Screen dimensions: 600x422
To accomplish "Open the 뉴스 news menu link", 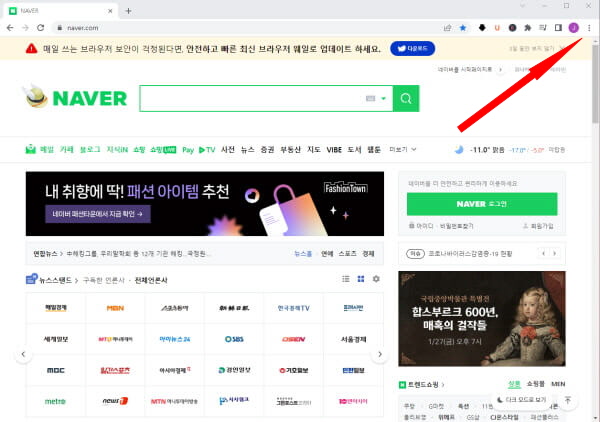I will (248, 150).
